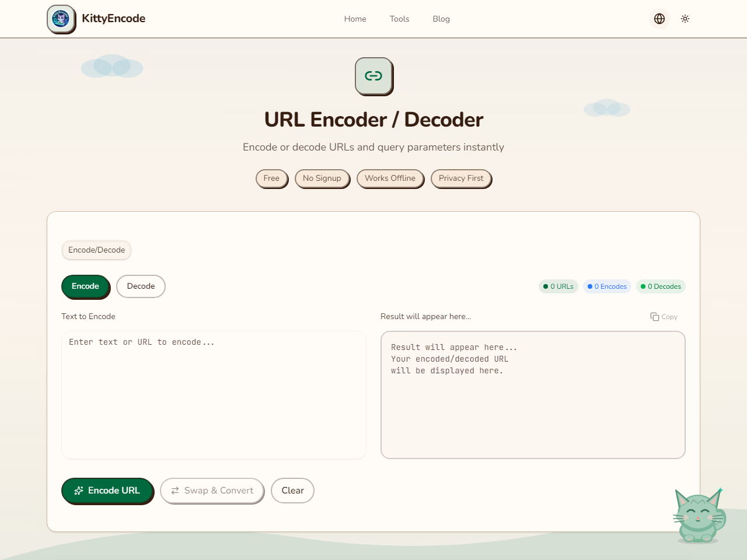
Task: Click the Swap & Convert button
Action: click(x=212, y=491)
